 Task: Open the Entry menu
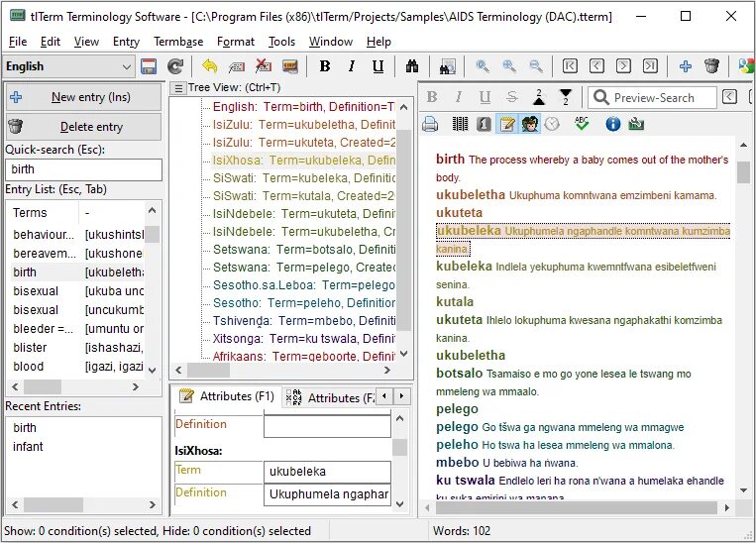(x=126, y=42)
